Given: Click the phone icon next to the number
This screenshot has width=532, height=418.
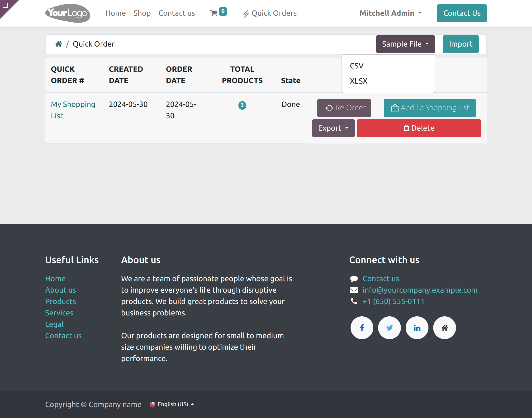Looking at the screenshot, I should [354, 301].
